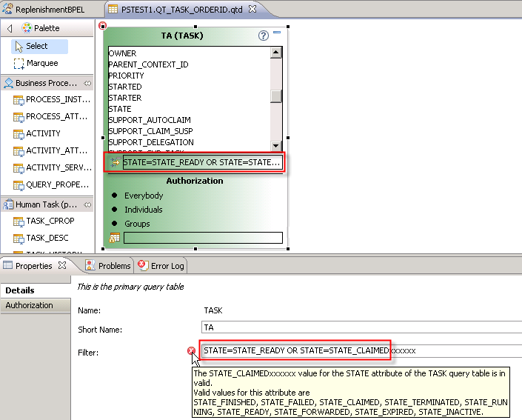Pin the Human Task palette drawer
The width and height of the screenshot is (522, 420).
click(87, 204)
